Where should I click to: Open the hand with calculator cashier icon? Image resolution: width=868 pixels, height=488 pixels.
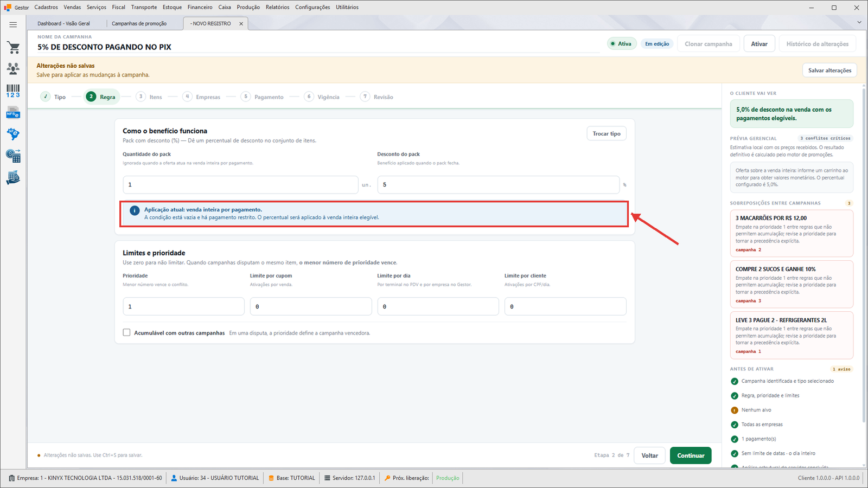[13, 178]
